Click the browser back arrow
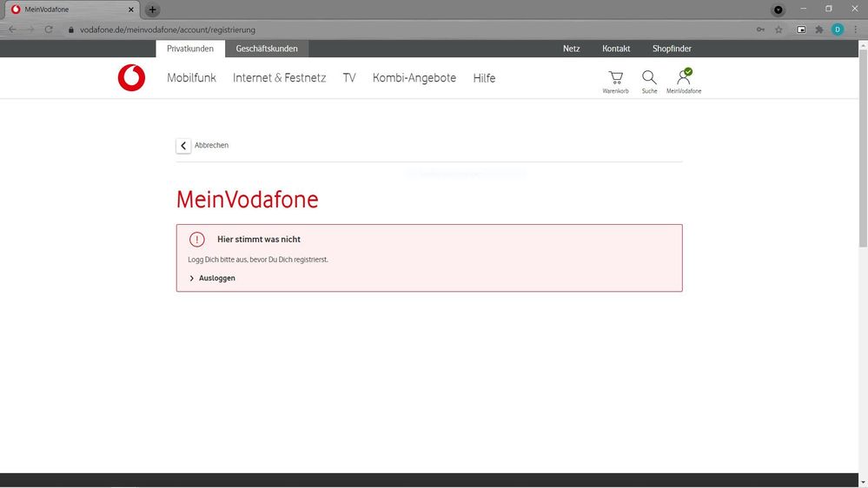Image resolution: width=868 pixels, height=488 pixels. pos(13,30)
